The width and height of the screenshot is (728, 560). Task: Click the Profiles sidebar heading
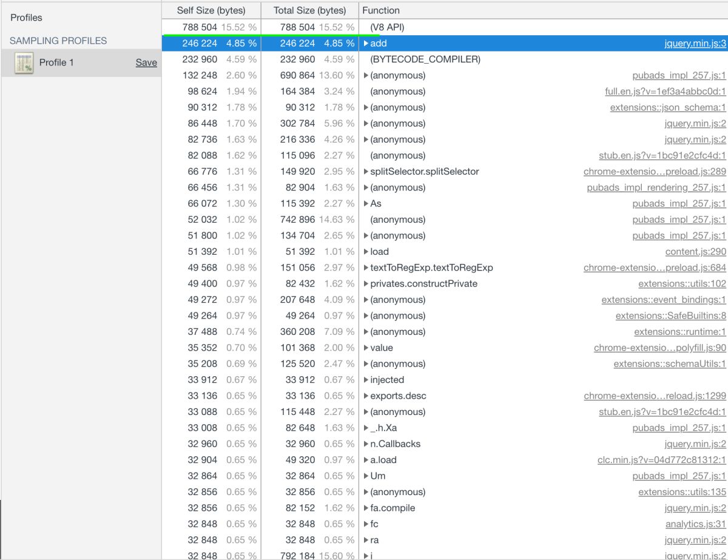pyautogui.click(x=27, y=18)
